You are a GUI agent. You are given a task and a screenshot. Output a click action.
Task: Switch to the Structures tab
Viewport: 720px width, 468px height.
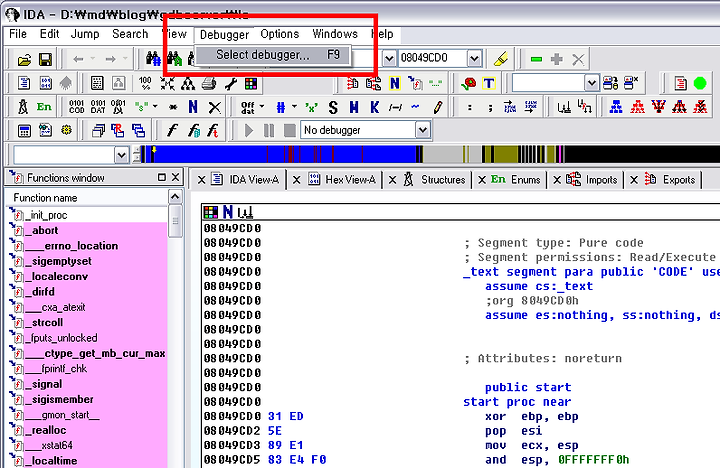point(434,180)
